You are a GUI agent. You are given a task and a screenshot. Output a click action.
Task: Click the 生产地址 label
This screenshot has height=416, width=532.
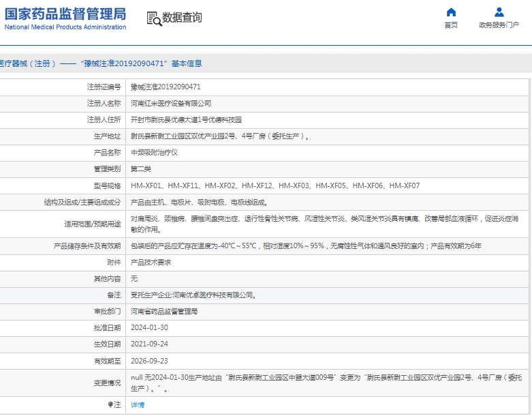pyautogui.click(x=107, y=136)
